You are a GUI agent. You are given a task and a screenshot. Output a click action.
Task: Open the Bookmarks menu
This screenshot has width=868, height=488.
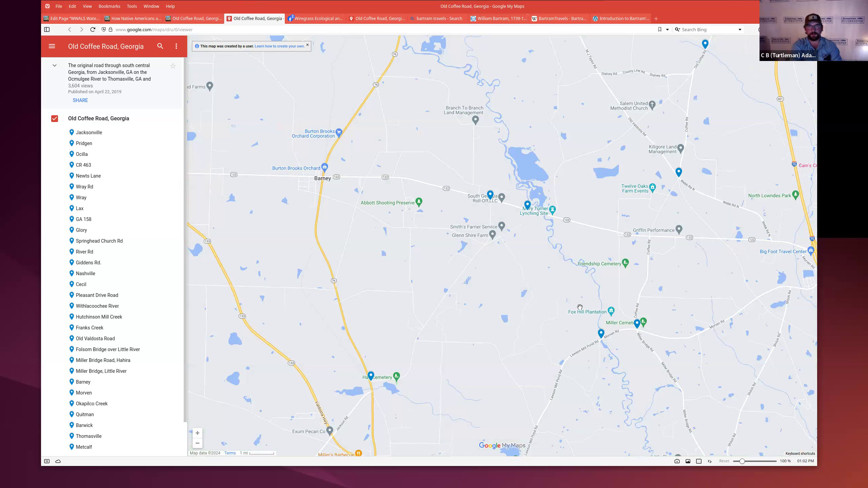click(109, 6)
